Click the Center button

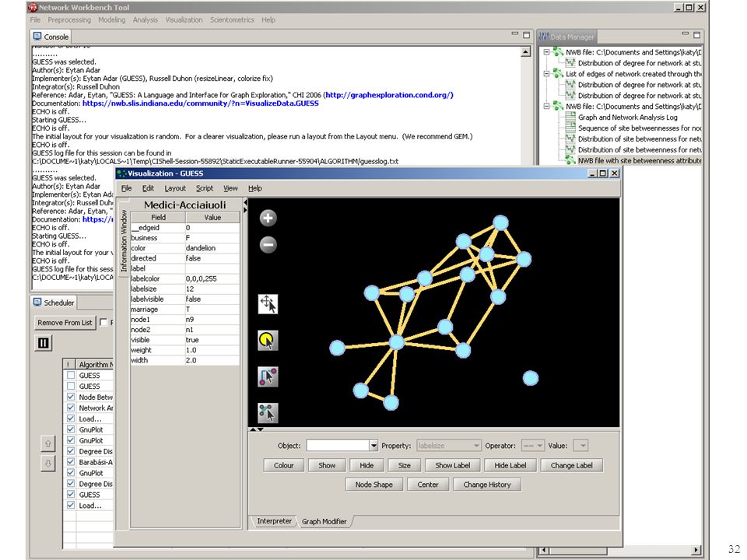[428, 485]
